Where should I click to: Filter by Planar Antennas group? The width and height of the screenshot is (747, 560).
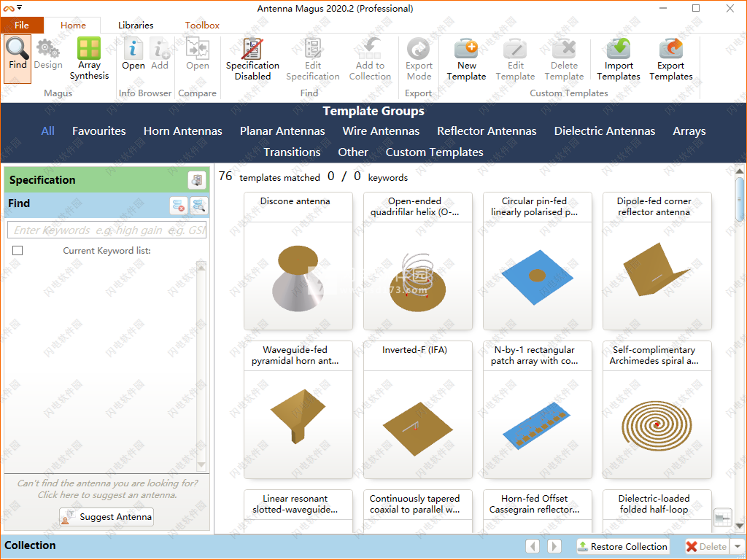282,131
